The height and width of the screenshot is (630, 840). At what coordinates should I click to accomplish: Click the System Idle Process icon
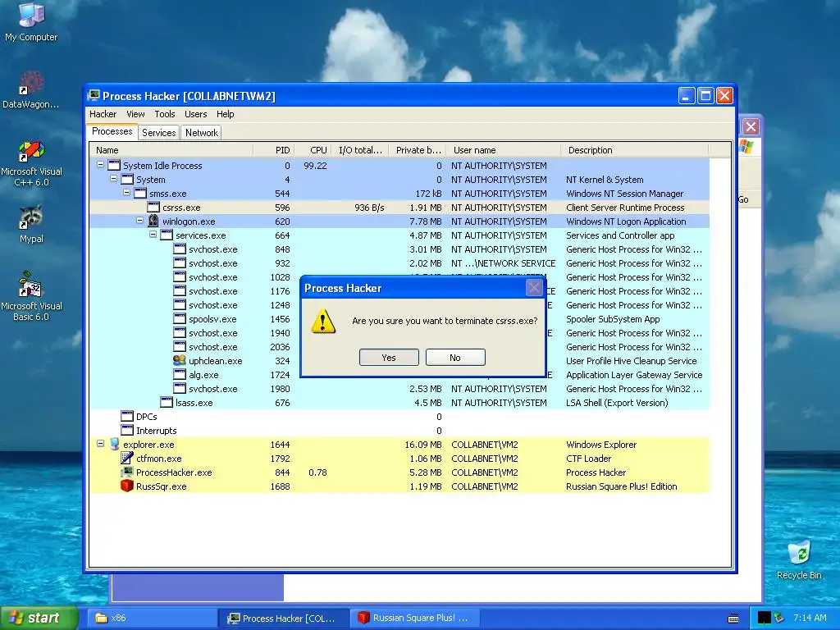tap(114, 165)
